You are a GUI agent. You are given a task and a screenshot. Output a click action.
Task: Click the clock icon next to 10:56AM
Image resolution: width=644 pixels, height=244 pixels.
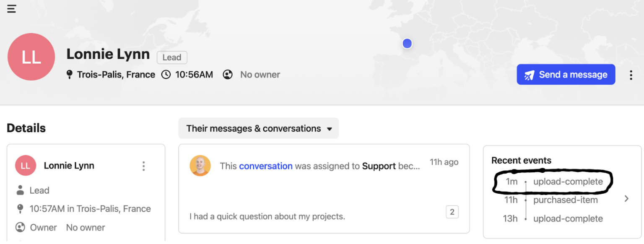click(x=166, y=74)
